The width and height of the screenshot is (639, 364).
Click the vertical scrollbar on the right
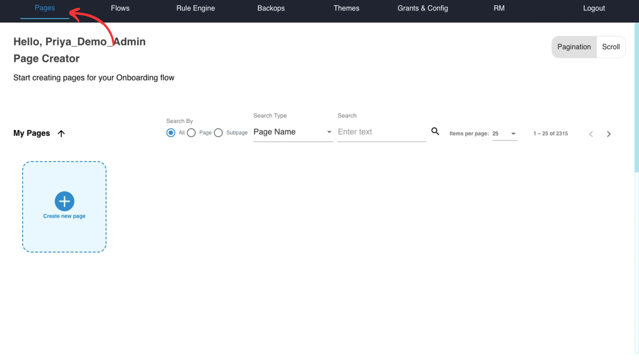point(636,97)
